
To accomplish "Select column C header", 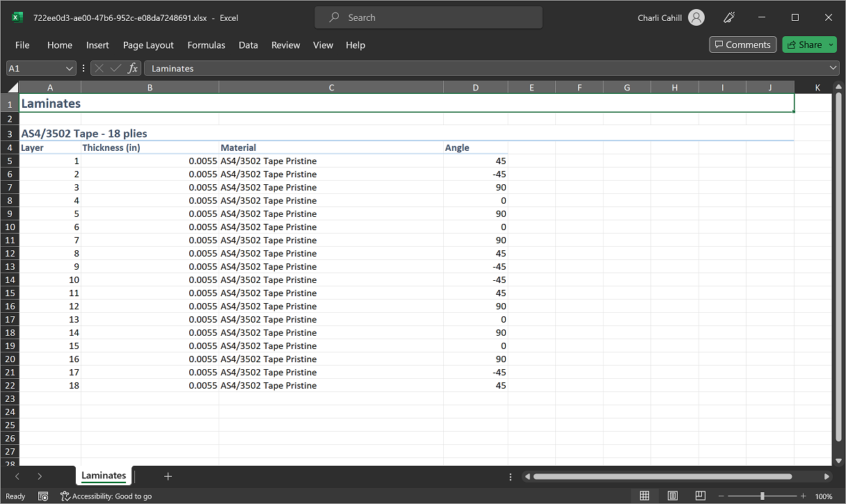I will tap(331, 88).
